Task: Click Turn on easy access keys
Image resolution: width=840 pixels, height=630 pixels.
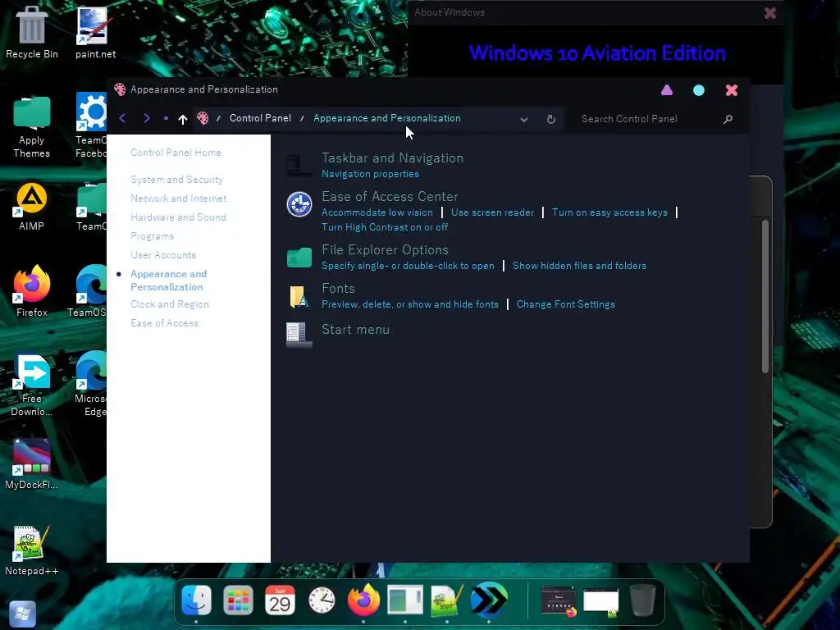Action: pyautogui.click(x=609, y=212)
